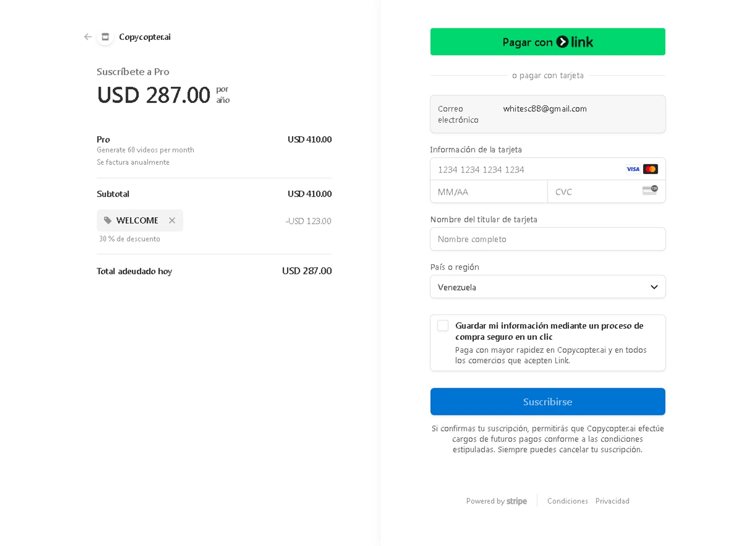This screenshot has width=756, height=546.
Task: Click the Powered by Stripe link
Action: click(x=496, y=501)
